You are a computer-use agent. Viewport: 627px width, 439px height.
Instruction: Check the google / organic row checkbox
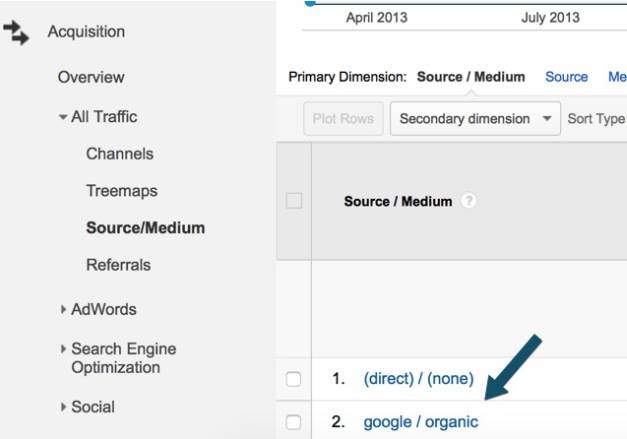tap(294, 422)
